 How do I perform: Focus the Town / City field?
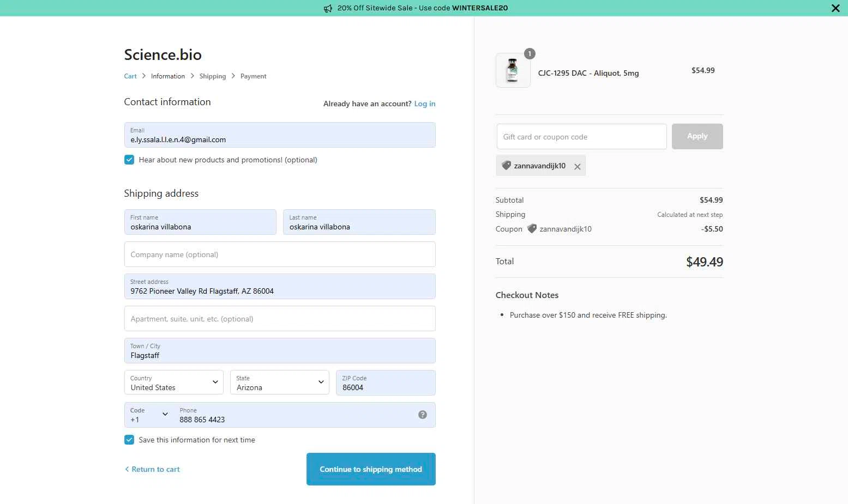pos(280,350)
